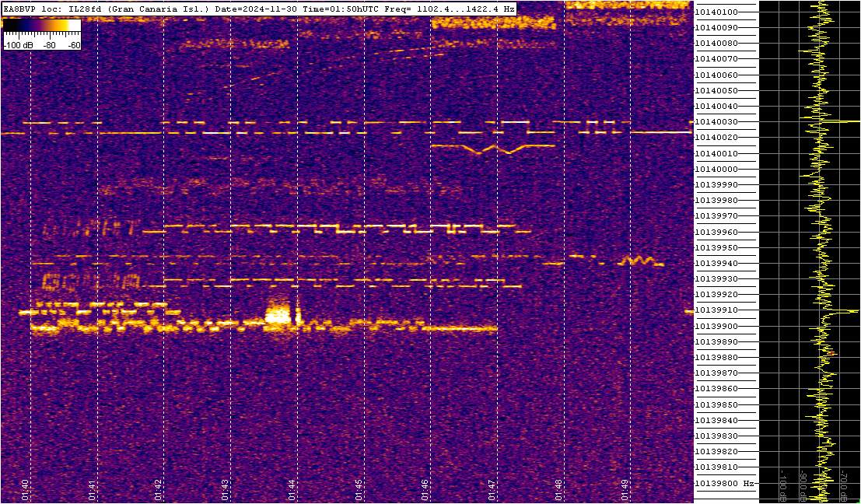Click the bright white signal burst near 01:44
Screen dimensions: 861x504
point(278,316)
